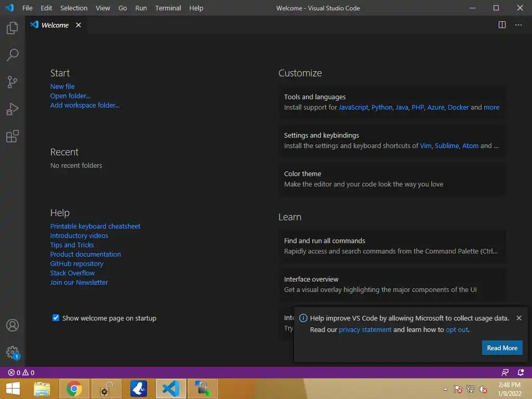Open the Terminal menu
This screenshot has width=532, height=399.
tap(168, 8)
